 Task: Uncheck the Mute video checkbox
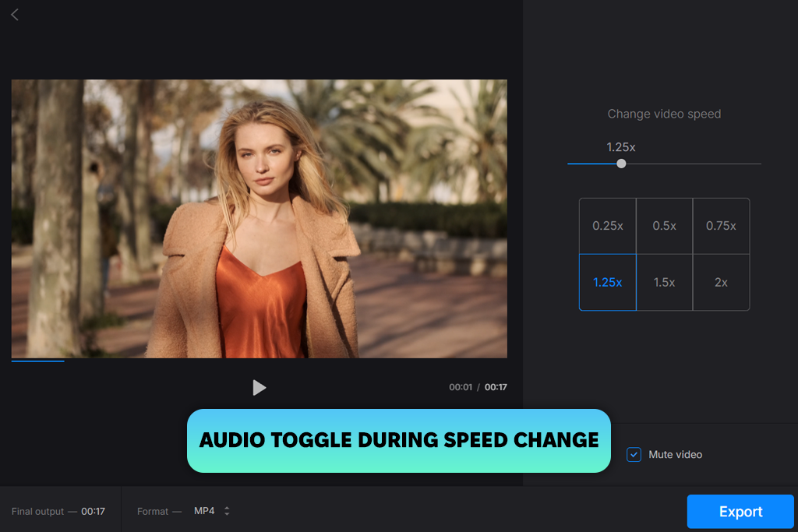[634, 454]
